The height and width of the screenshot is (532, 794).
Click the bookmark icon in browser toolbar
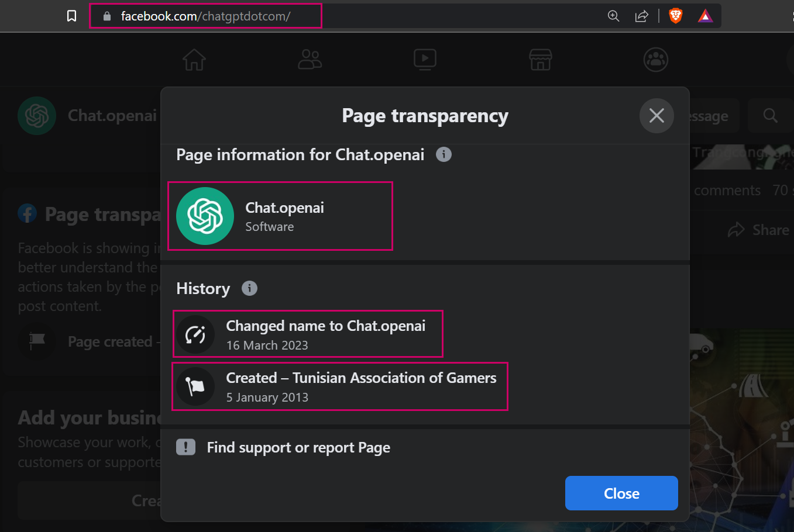pyautogui.click(x=72, y=16)
